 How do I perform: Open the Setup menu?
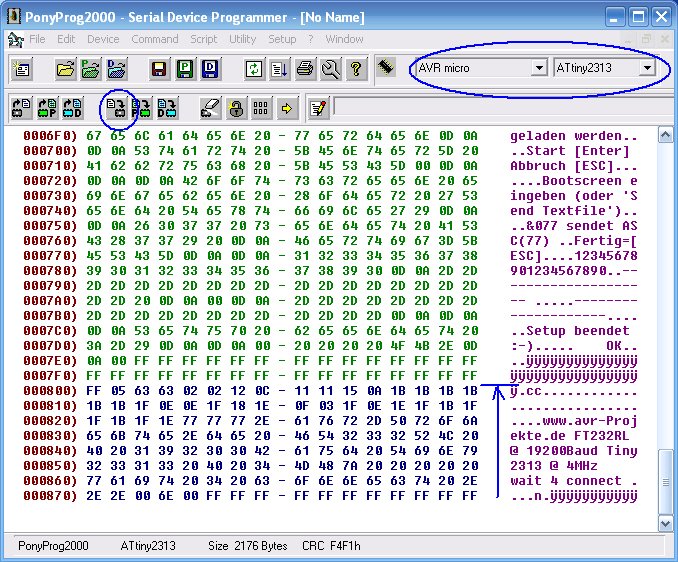282,39
